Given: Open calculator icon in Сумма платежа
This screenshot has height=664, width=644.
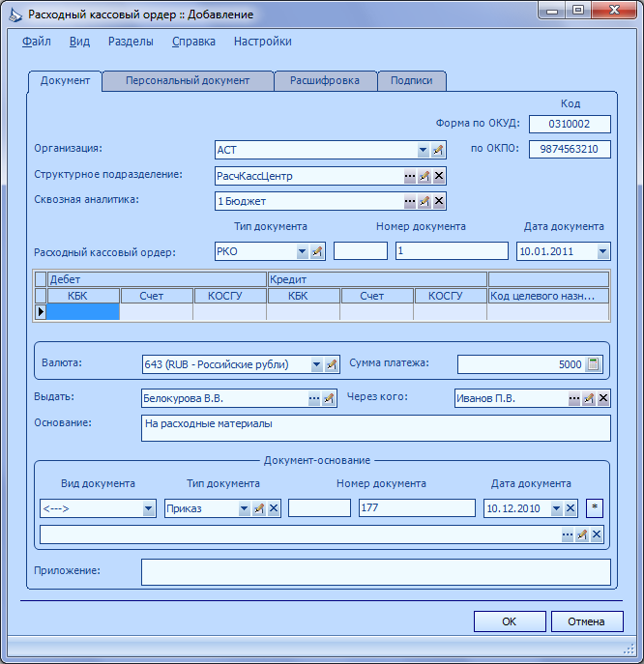Looking at the screenshot, I should 593,364.
